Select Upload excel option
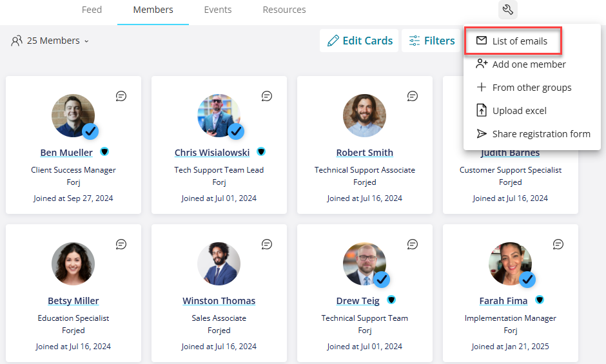The height and width of the screenshot is (364, 606). pos(511,111)
